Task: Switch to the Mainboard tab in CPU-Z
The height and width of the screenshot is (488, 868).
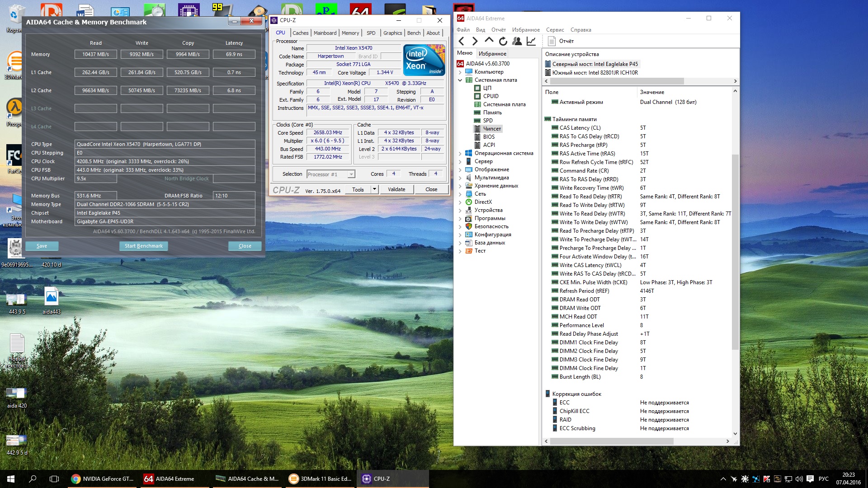Action: point(325,33)
